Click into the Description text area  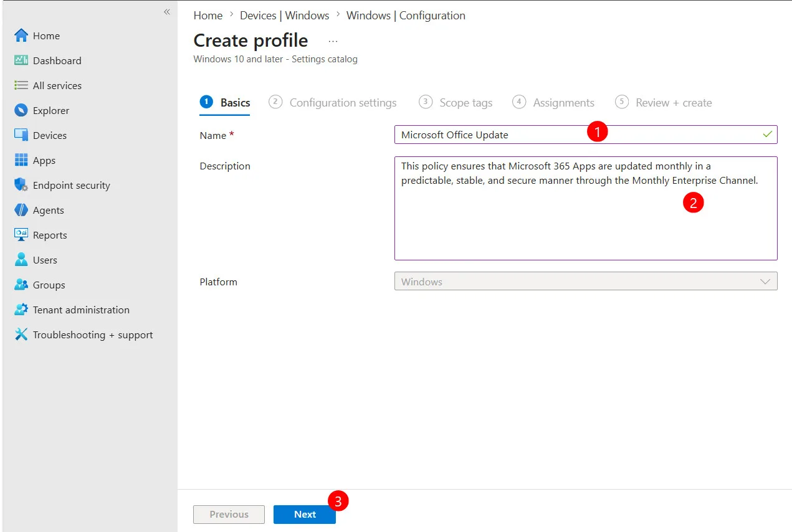586,208
